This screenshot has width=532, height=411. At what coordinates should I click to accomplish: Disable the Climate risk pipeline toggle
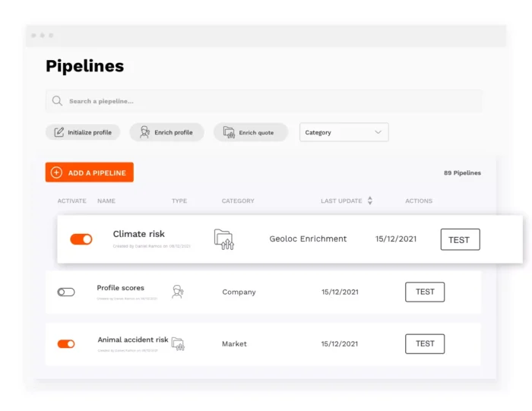tap(81, 239)
